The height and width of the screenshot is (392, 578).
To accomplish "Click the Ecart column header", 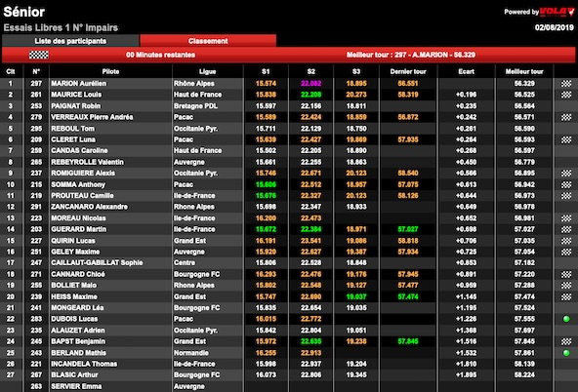I will coord(467,72).
